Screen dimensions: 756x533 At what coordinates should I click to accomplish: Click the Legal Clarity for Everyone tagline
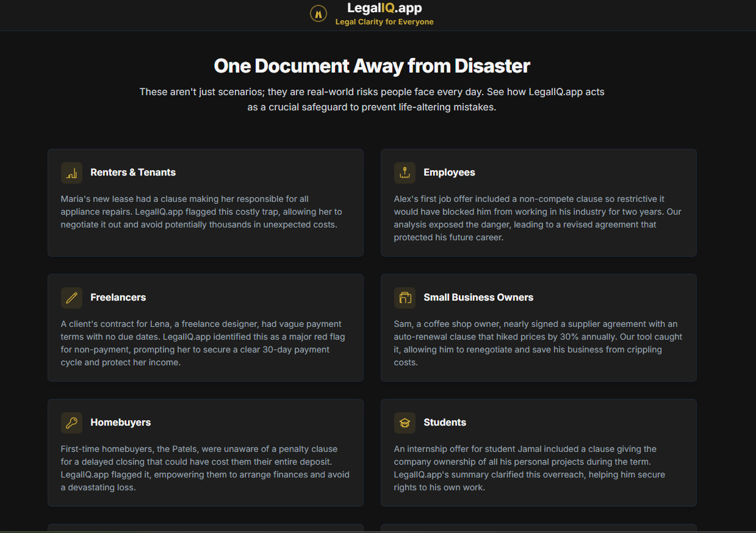384,22
